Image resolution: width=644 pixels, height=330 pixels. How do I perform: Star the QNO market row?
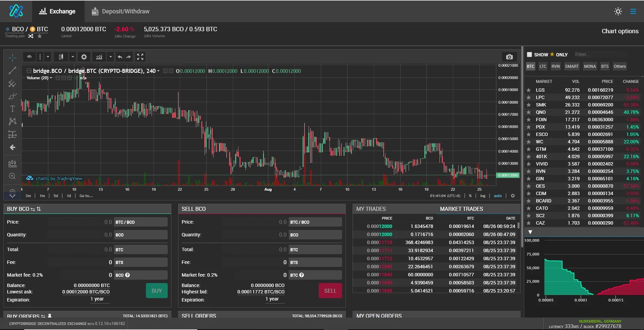coord(529,112)
